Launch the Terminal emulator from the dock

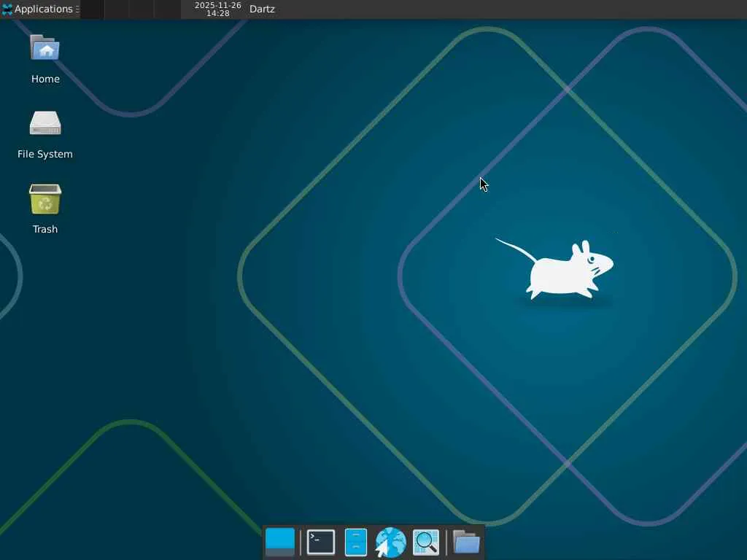[x=321, y=542]
